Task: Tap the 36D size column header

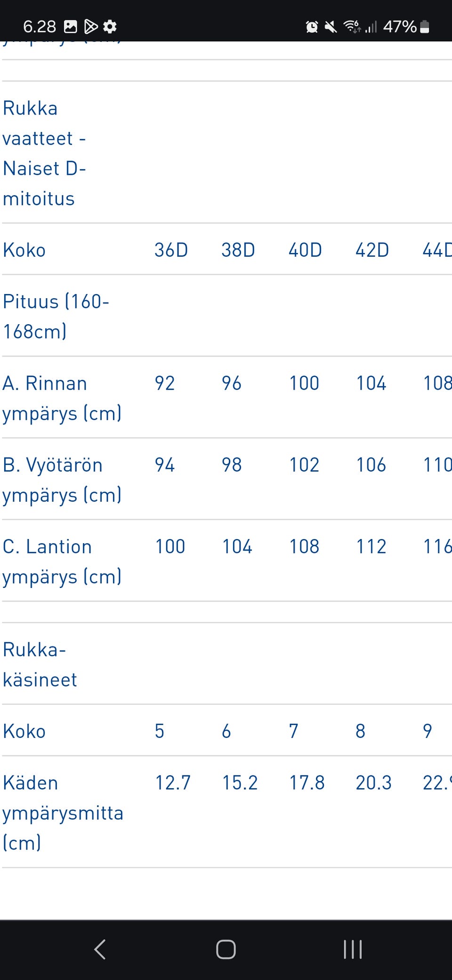Action: [x=171, y=250]
